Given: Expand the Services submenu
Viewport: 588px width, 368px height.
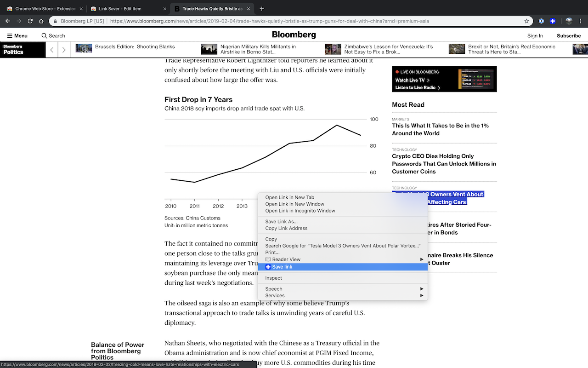Looking at the screenshot, I should (343, 295).
